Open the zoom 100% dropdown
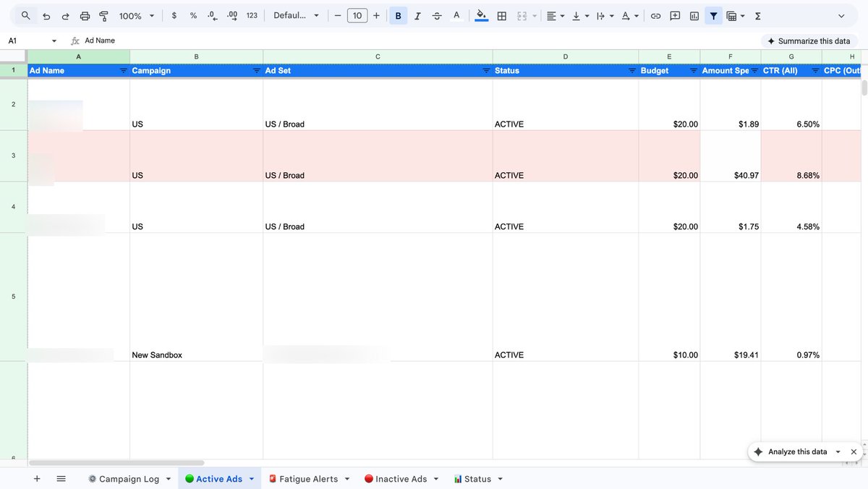868x489 pixels. [x=137, y=15]
